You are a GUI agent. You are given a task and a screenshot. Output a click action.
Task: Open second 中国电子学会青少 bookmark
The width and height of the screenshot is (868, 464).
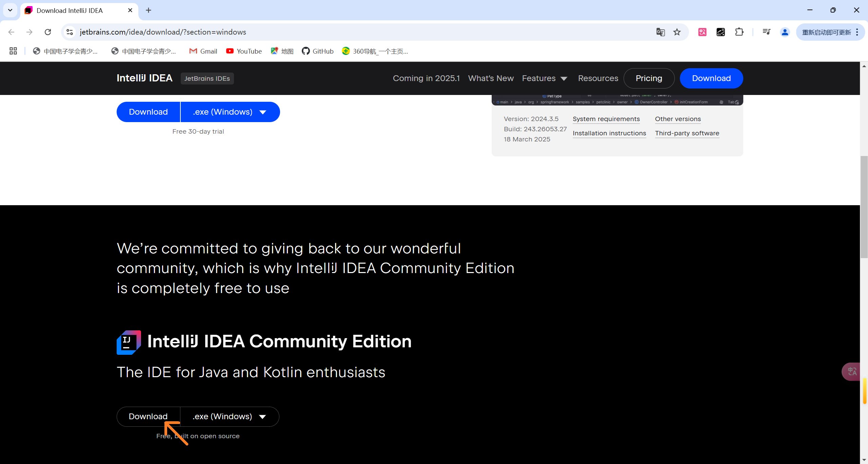point(143,51)
